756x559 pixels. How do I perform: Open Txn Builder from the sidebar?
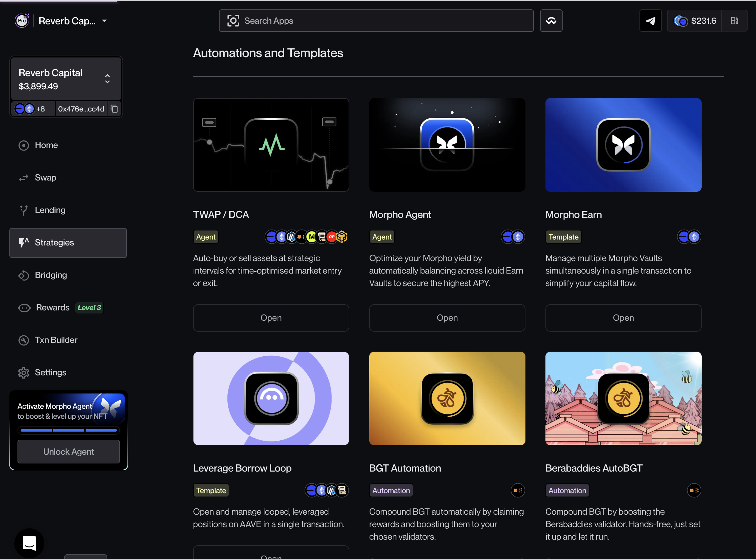pos(56,340)
